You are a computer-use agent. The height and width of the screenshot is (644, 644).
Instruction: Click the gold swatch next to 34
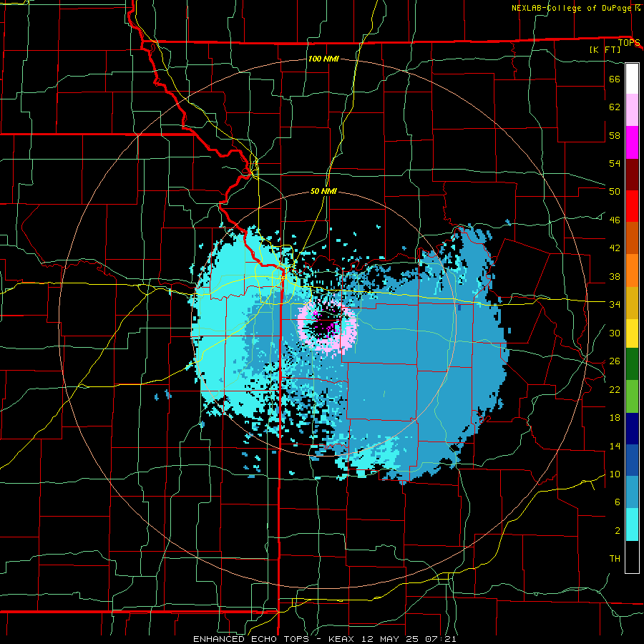[x=632, y=303]
